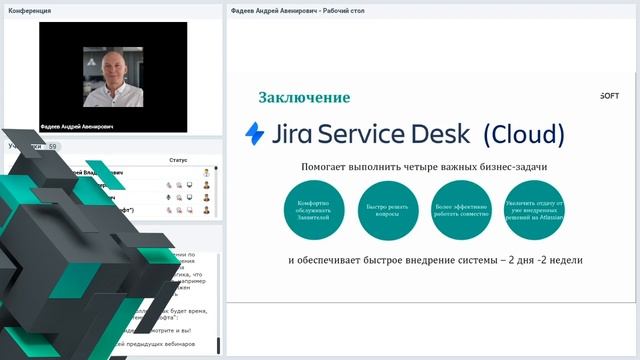Viewport: 640px width, 360px height.
Task: Click the Статус column header
Action: point(178,160)
